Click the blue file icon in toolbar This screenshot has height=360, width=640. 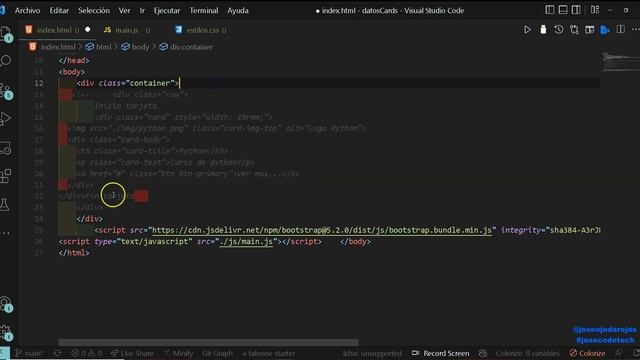coord(605,29)
